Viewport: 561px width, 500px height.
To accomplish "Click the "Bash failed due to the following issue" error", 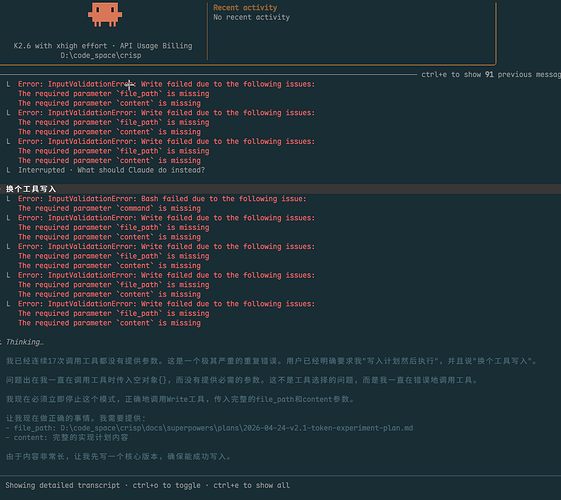I will (x=162, y=198).
